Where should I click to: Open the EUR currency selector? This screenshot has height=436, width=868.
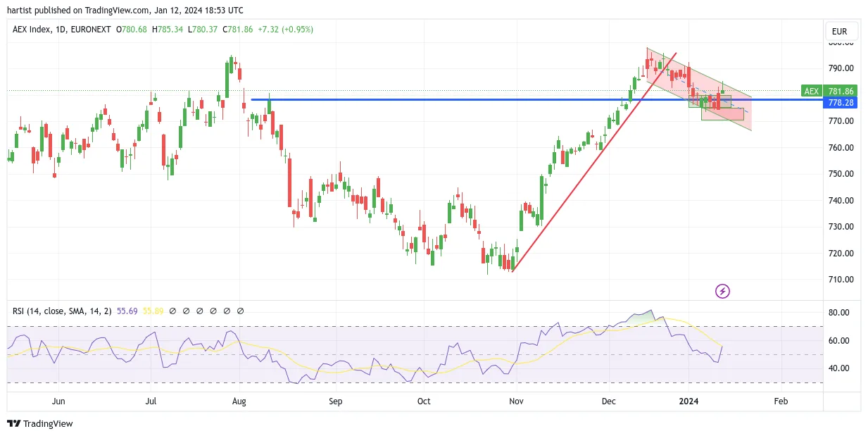[841, 31]
